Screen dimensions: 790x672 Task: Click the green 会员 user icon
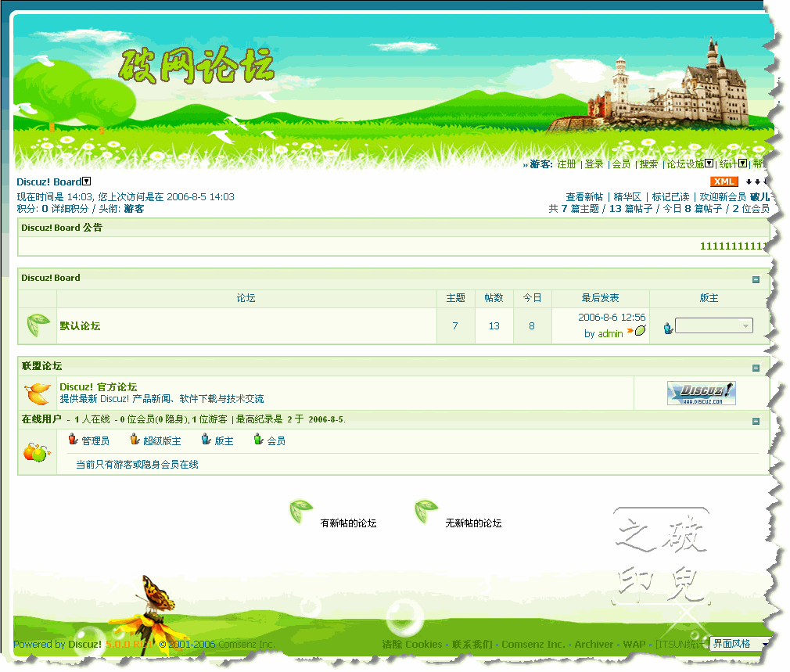pyautogui.click(x=258, y=440)
